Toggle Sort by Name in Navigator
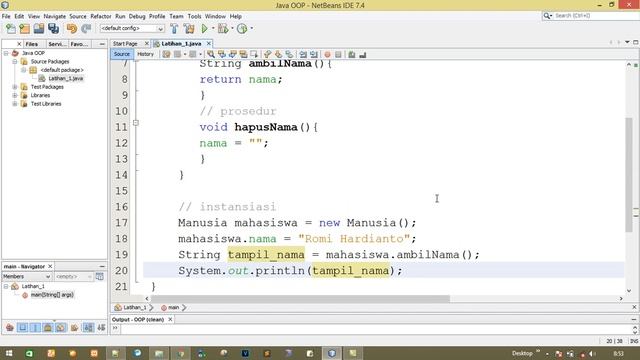 (88, 327)
